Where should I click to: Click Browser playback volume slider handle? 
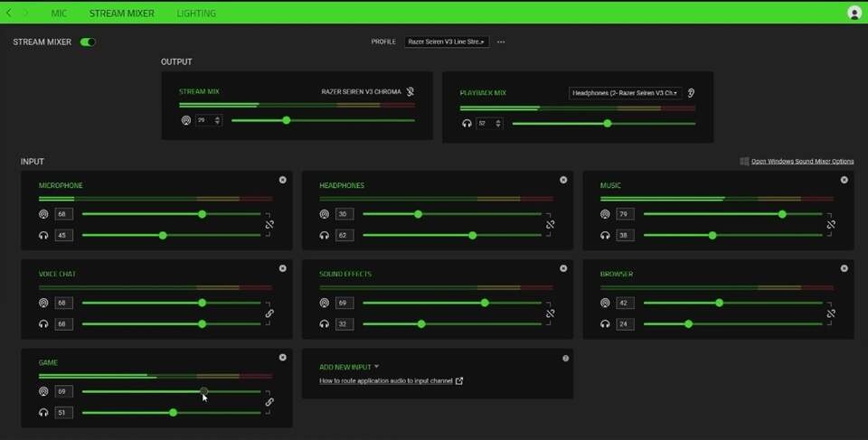click(x=688, y=323)
